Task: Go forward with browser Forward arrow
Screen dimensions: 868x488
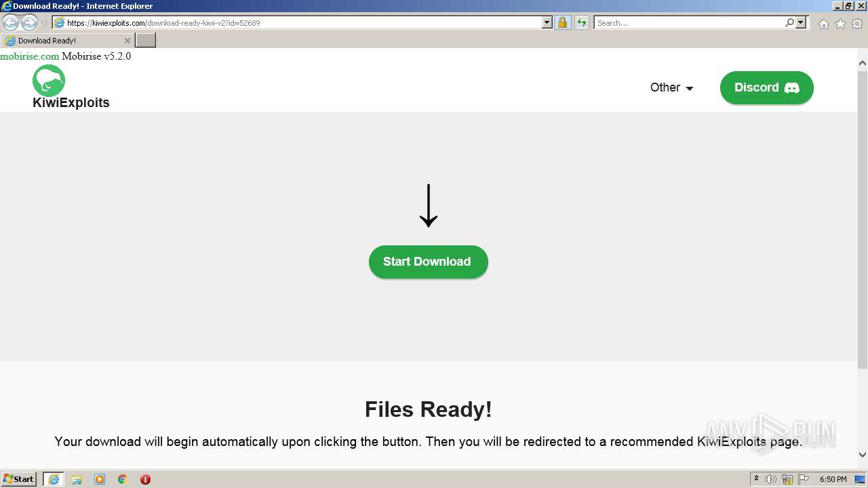Action: (x=29, y=22)
